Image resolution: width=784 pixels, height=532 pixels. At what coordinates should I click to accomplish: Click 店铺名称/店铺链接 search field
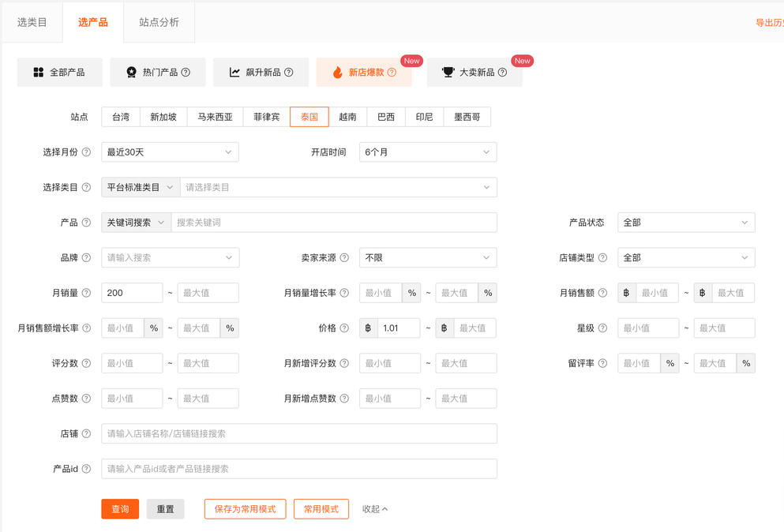[x=299, y=433]
